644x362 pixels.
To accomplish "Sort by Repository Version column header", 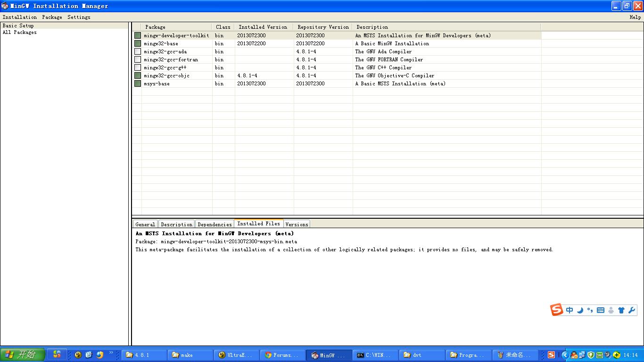I will [x=323, y=27].
